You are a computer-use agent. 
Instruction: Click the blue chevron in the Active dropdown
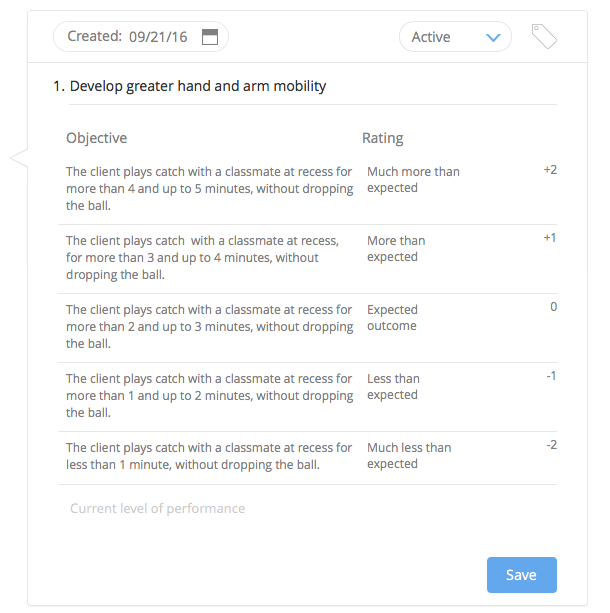click(493, 38)
